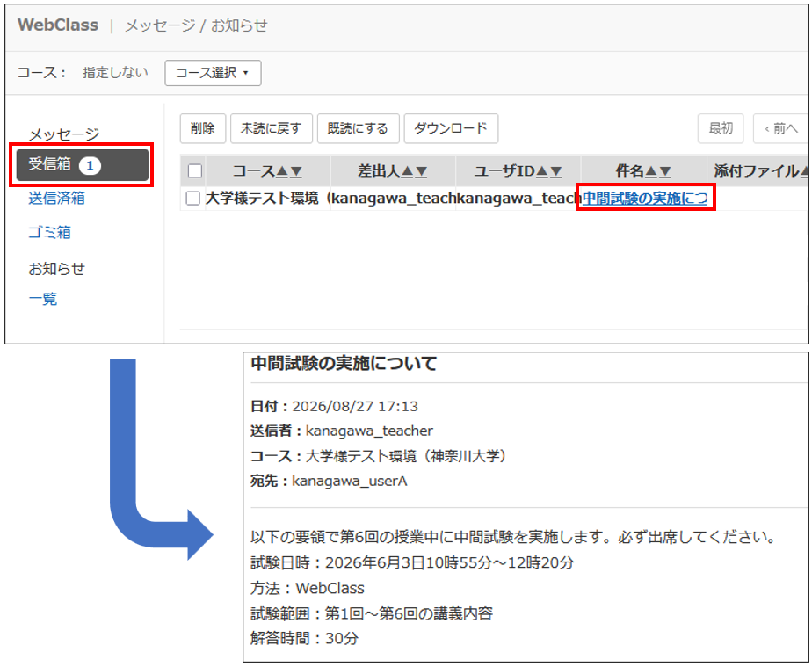Image resolution: width=812 pixels, height=667 pixels.
Task: Open the コース選択 dropdown
Action: [213, 73]
